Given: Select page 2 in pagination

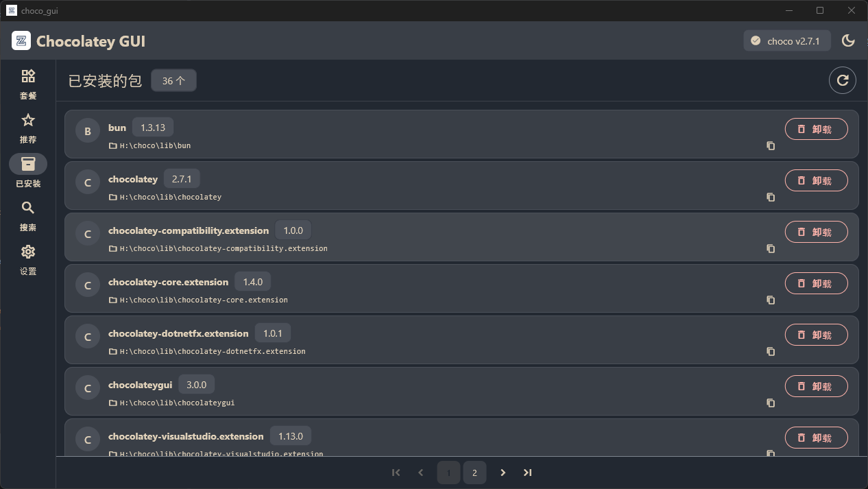Looking at the screenshot, I should coord(474,473).
